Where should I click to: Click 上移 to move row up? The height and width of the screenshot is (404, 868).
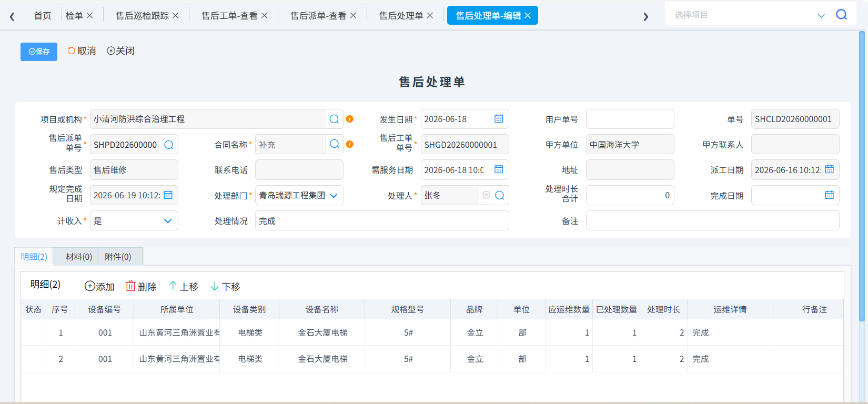[x=184, y=286]
